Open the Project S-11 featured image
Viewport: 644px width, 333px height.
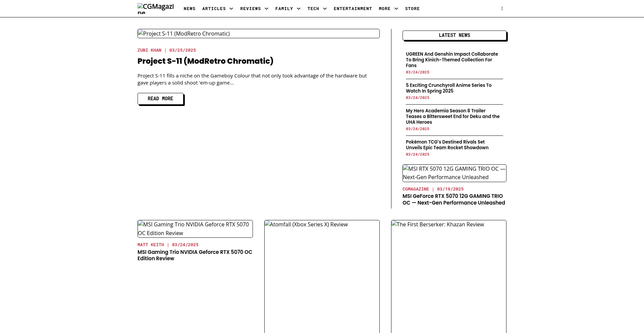coord(259,34)
